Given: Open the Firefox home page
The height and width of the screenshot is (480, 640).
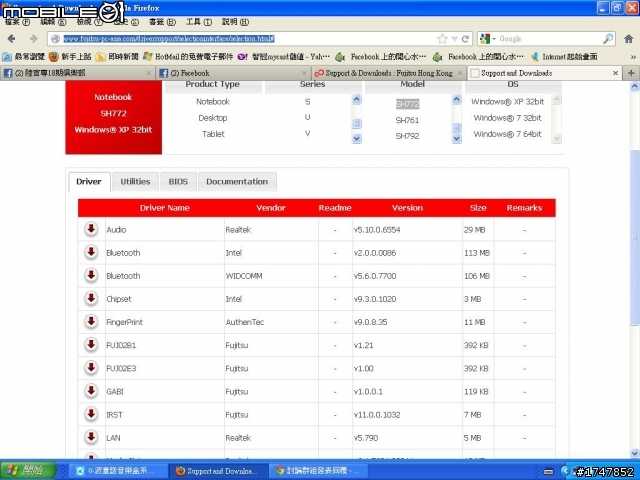Looking at the screenshot, I should (629, 39).
